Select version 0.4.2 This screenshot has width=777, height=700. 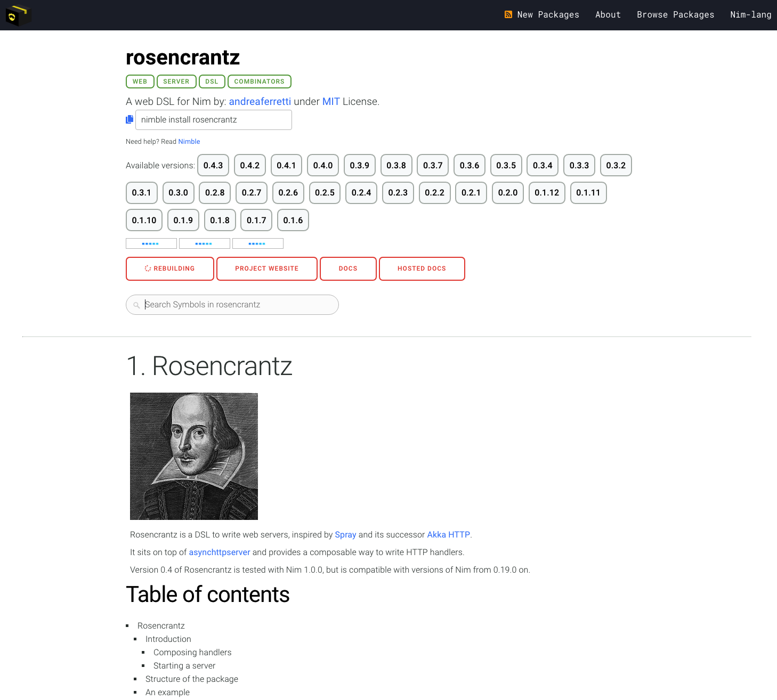click(250, 165)
